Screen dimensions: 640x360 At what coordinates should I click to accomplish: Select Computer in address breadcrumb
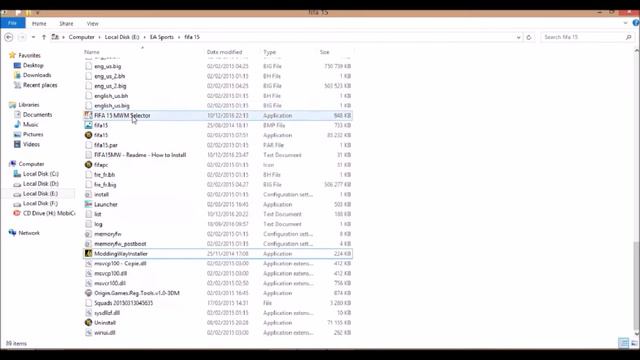click(x=82, y=37)
